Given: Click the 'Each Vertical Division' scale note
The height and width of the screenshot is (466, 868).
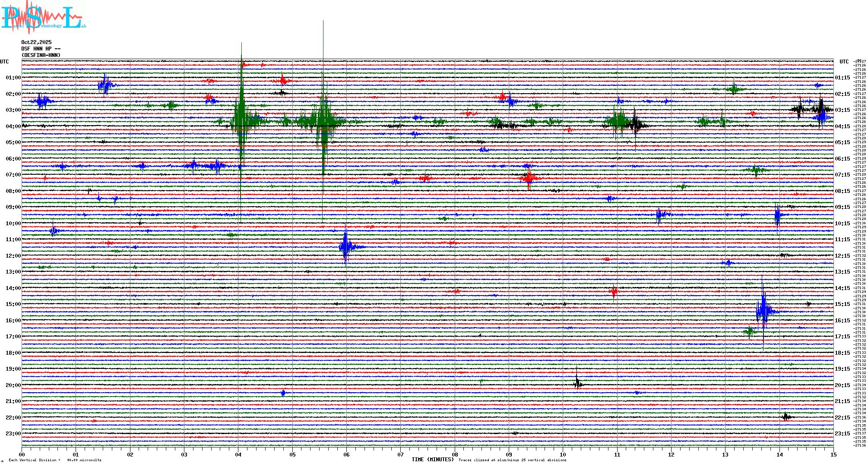Looking at the screenshot, I should [x=55, y=460].
